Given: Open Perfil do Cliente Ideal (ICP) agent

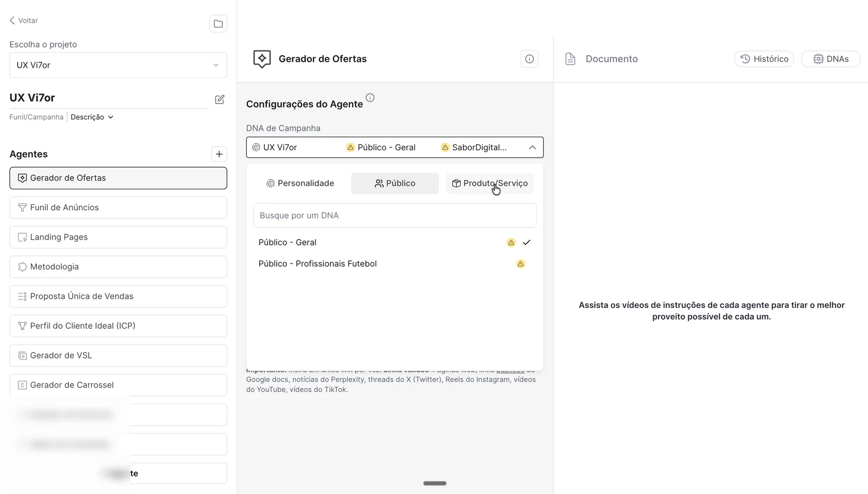Looking at the screenshot, I should (118, 326).
